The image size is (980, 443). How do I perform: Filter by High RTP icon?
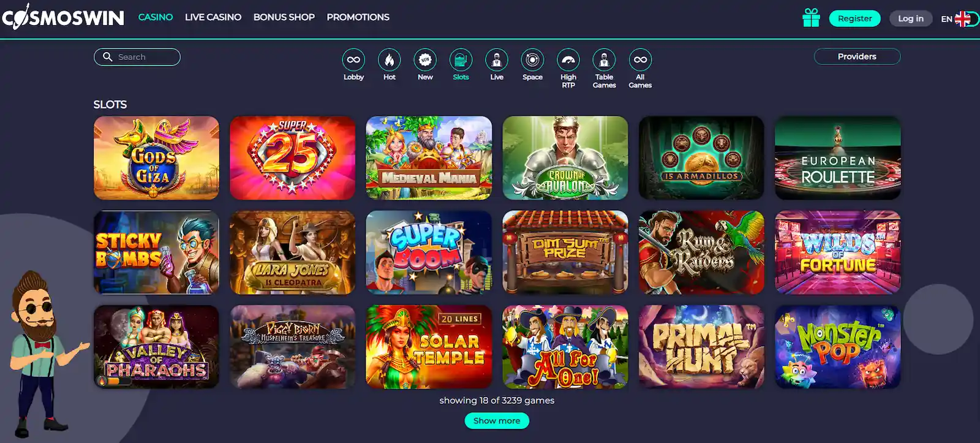(568, 60)
